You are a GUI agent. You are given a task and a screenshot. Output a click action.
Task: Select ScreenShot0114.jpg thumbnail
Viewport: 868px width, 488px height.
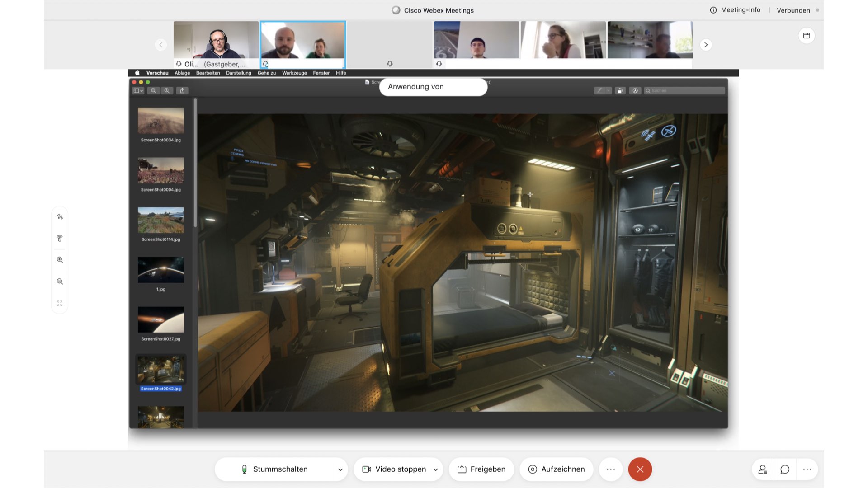pos(161,220)
